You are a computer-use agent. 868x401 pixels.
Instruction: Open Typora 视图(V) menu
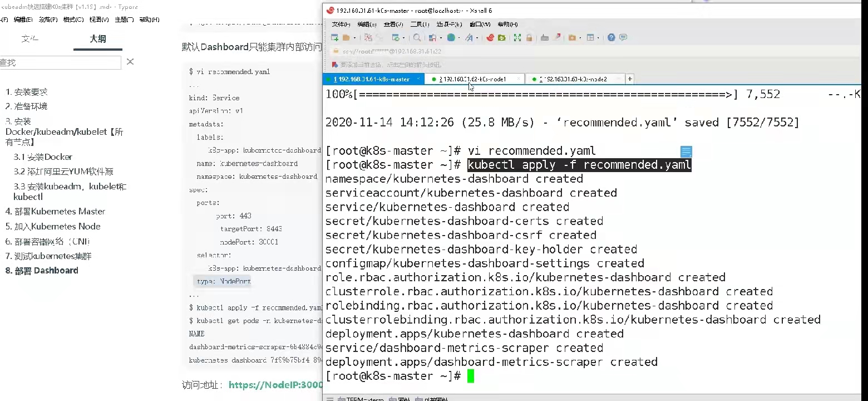pos(99,19)
